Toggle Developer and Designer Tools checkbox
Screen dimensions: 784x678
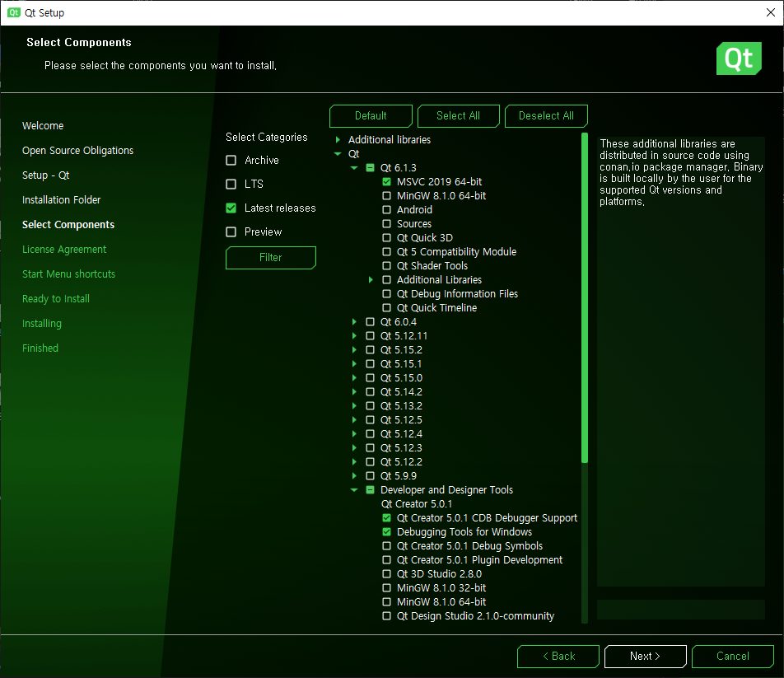click(x=370, y=490)
